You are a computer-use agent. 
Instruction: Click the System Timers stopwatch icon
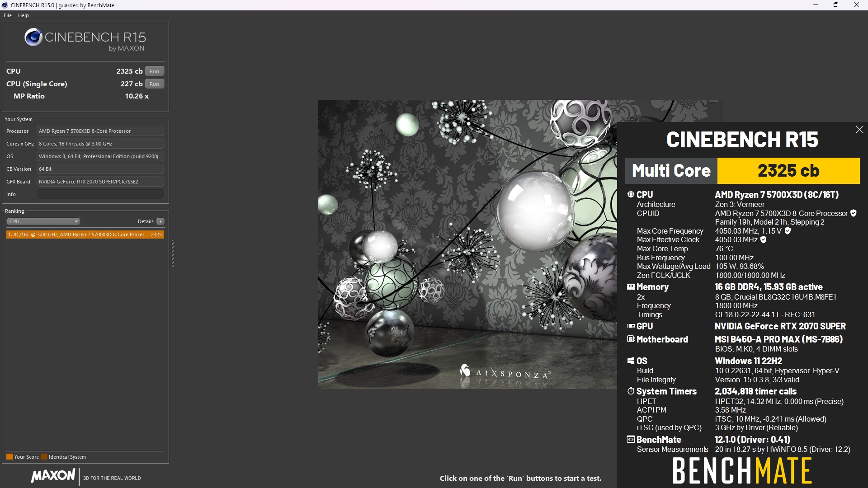pos(631,391)
